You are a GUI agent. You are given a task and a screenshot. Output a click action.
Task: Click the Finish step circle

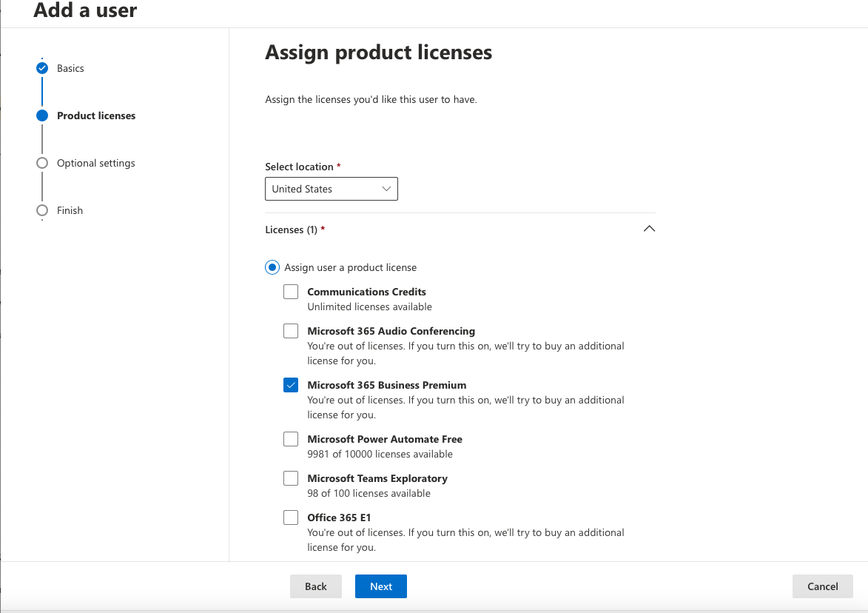click(42, 210)
